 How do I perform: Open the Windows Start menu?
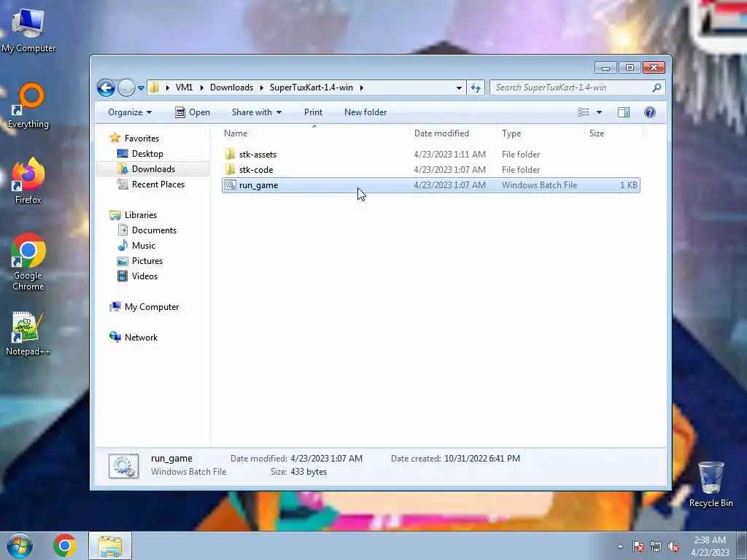[x=20, y=545]
